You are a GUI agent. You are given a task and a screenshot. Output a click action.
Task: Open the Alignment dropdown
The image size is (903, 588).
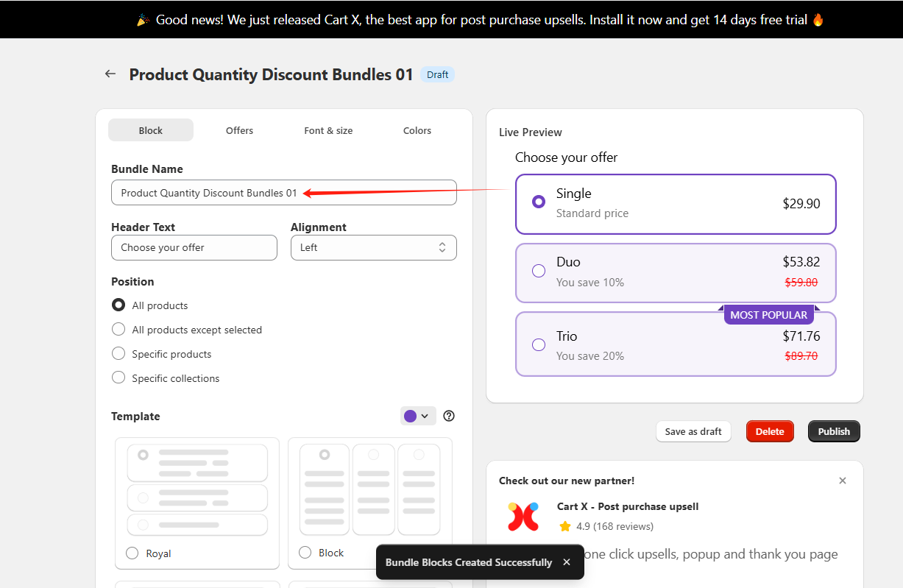tap(373, 247)
